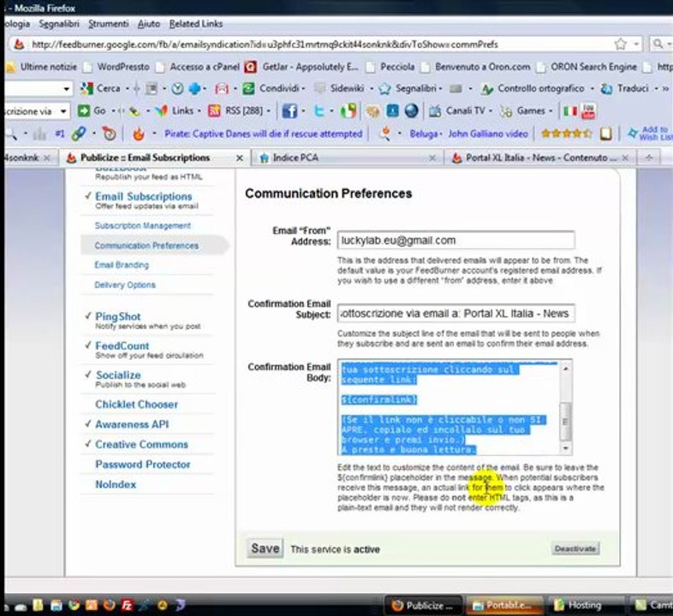Expand the Segnalibri toolbar dropdown arrow

(440, 89)
